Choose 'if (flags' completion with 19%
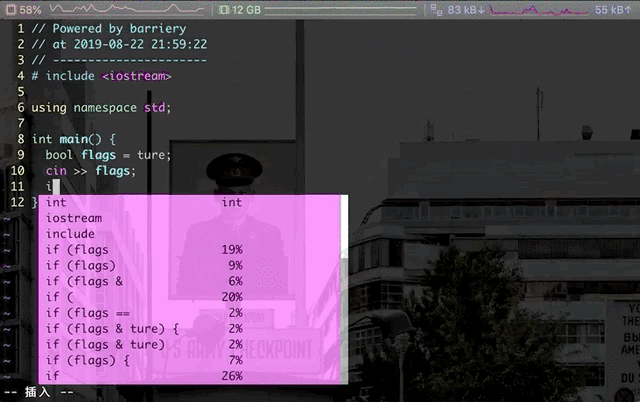Viewport: 640px width, 402px height. (190, 250)
